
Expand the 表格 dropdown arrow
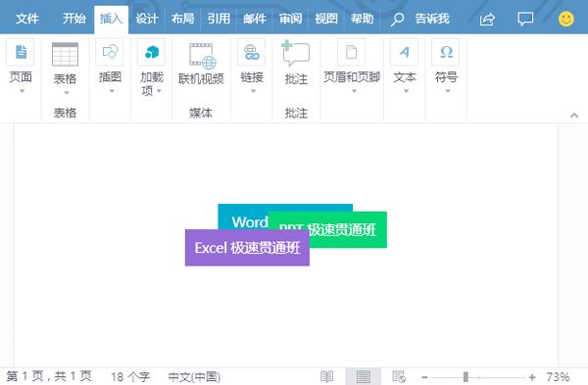(67, 93)
